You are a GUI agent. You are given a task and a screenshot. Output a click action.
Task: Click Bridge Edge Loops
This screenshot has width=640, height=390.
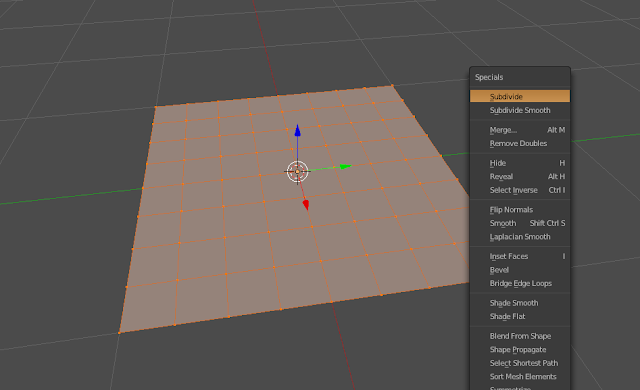pyautogui.click(x=520, y=283)
